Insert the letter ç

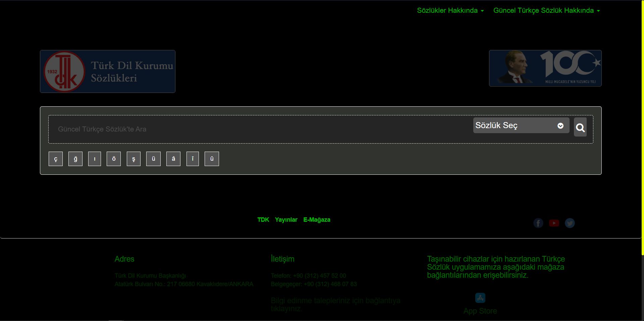click(56, 159)
